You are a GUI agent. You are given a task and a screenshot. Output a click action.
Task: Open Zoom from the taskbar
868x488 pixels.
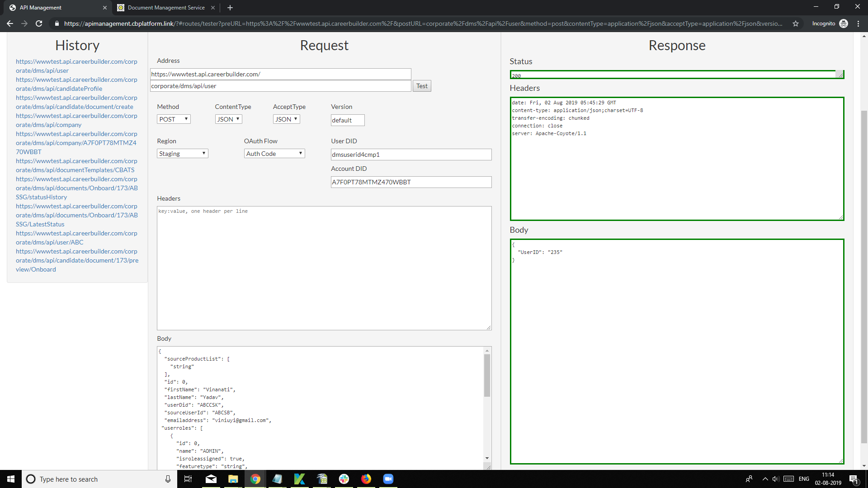pyautogui.click(x=388, y=479)
